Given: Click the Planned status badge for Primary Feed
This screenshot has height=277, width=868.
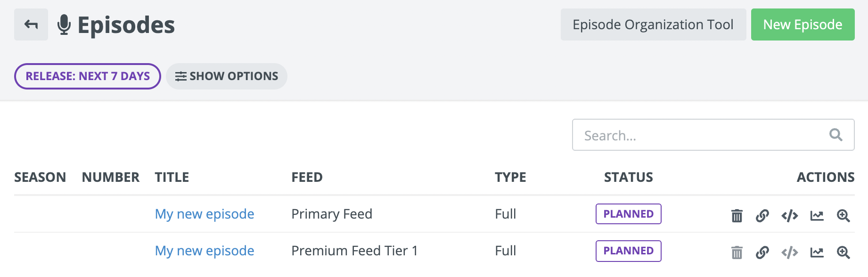Looking at the screenshot, I should [628, 214].
